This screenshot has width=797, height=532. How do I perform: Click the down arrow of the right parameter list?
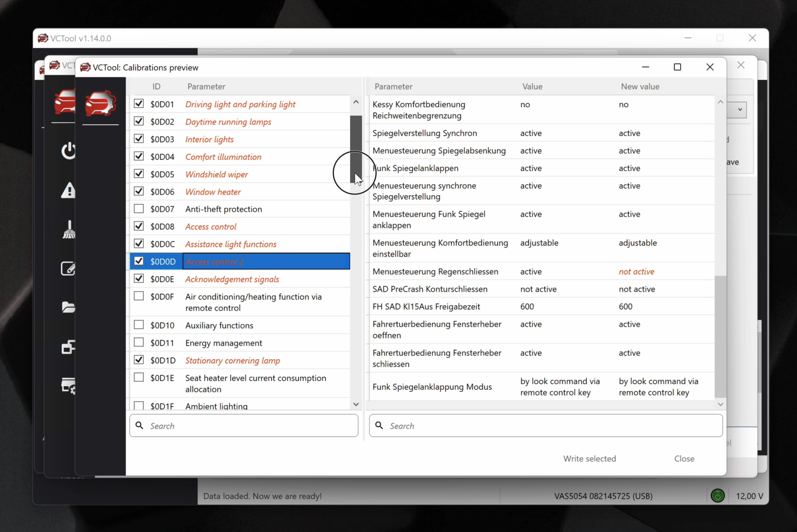coord(720,404)
